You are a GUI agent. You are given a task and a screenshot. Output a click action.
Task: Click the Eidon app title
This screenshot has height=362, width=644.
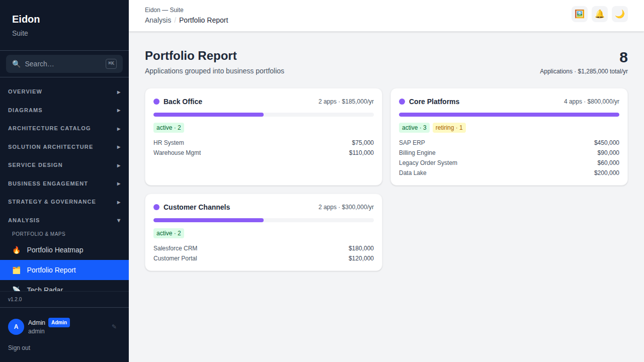click(x=26, y=19)
